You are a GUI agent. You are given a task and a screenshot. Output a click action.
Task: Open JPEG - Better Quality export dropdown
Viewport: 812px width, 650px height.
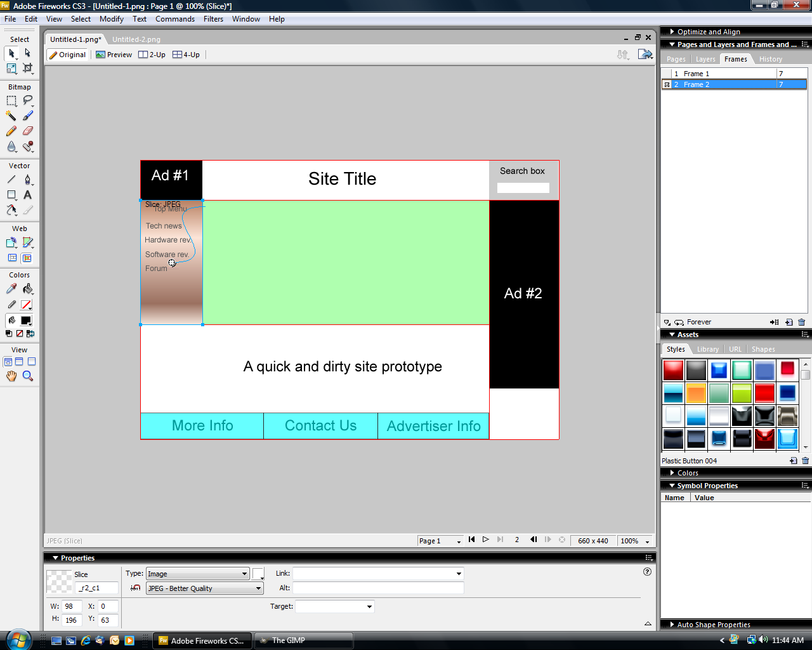(x=204, y=588)
